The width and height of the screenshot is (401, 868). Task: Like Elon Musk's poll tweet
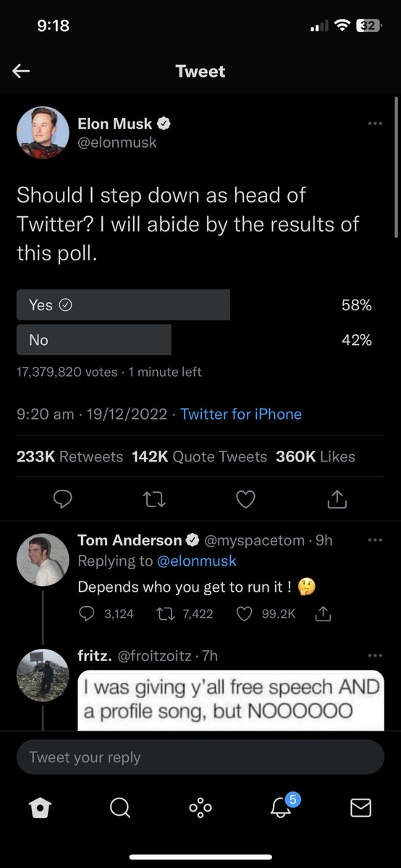(246, 499)
